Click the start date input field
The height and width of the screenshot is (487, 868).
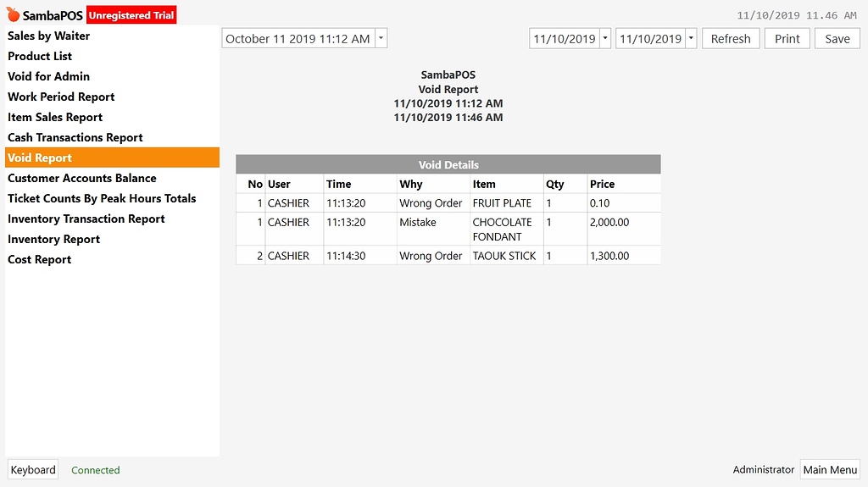[564, 38]
